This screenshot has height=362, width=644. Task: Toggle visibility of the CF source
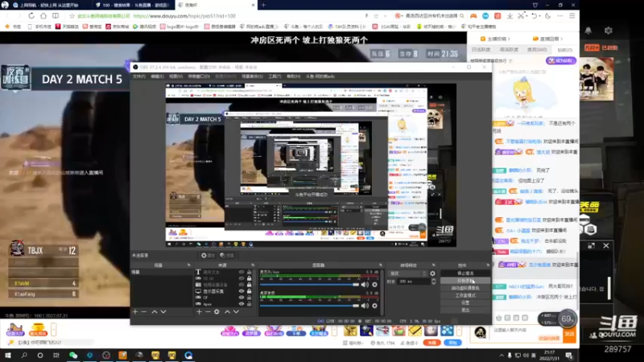242,298
